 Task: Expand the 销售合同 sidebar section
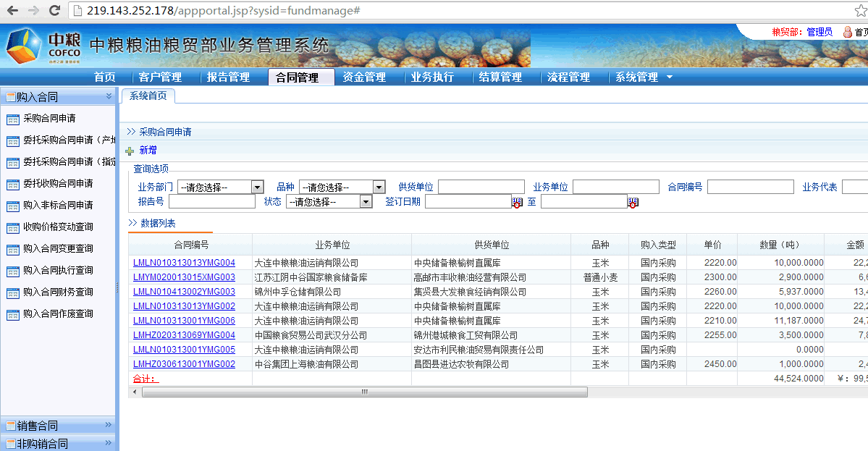pos(109,424)
